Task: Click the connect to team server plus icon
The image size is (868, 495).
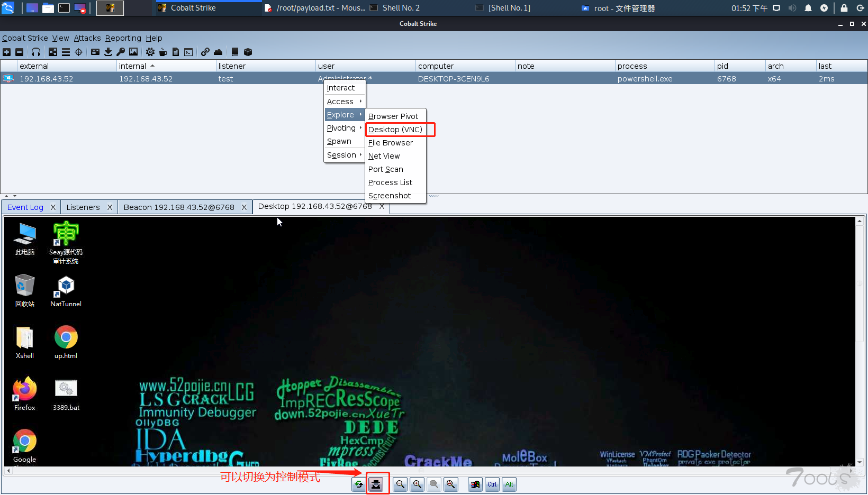Action: click(6, 52)
